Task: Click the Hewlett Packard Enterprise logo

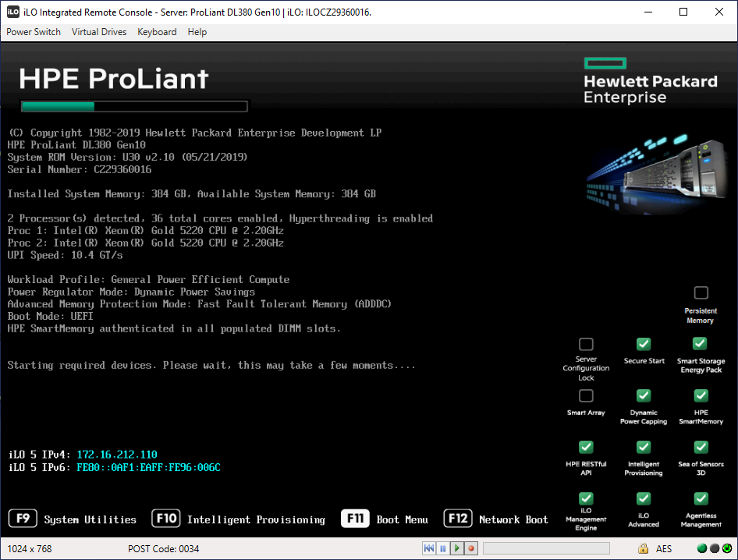Action: pos(651,80)
